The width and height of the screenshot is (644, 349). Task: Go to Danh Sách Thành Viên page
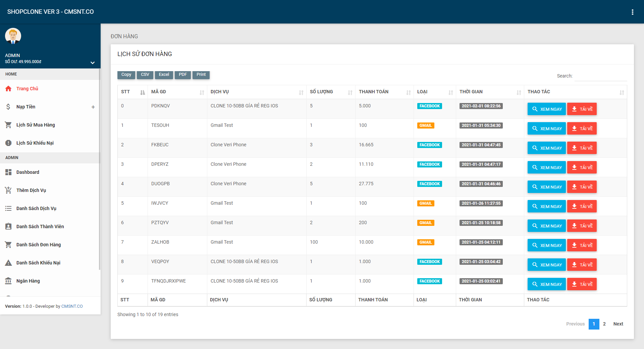(x=50, y=227)
